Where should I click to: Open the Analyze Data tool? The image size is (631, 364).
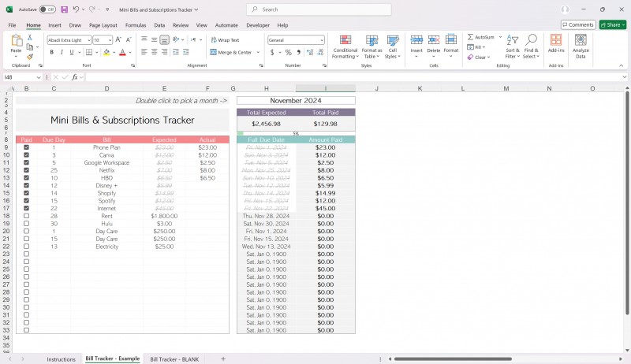click(x=581, y=46)
